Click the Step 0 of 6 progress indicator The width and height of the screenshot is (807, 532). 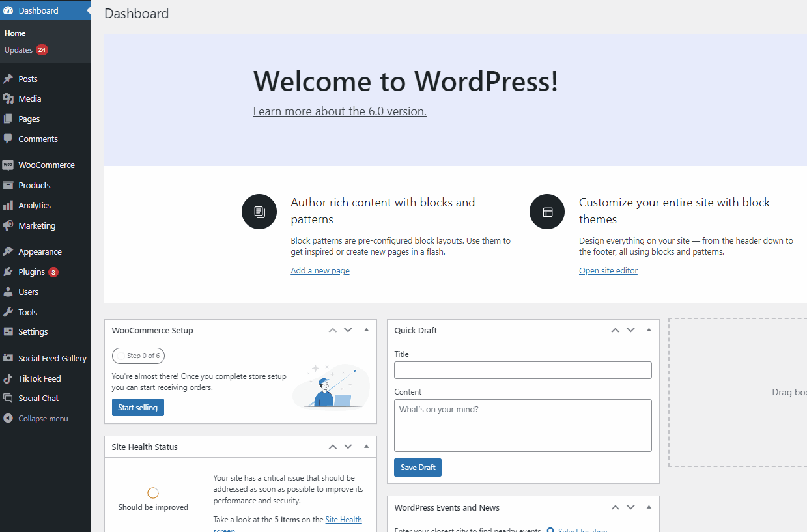click(x=138, y=356)
